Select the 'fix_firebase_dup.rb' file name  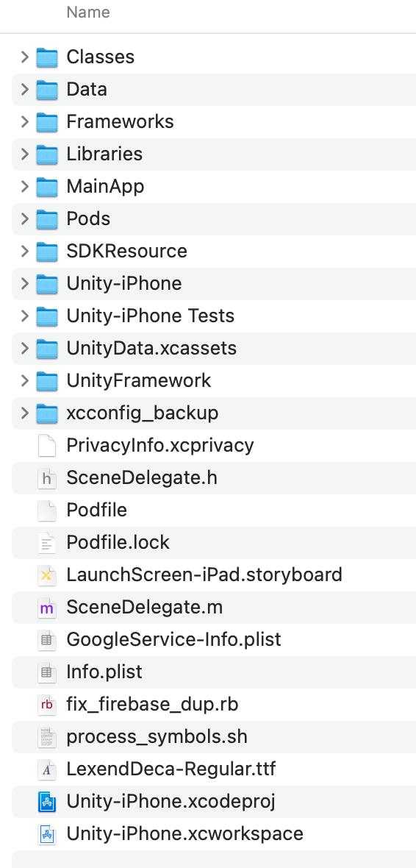click(152, 705)
